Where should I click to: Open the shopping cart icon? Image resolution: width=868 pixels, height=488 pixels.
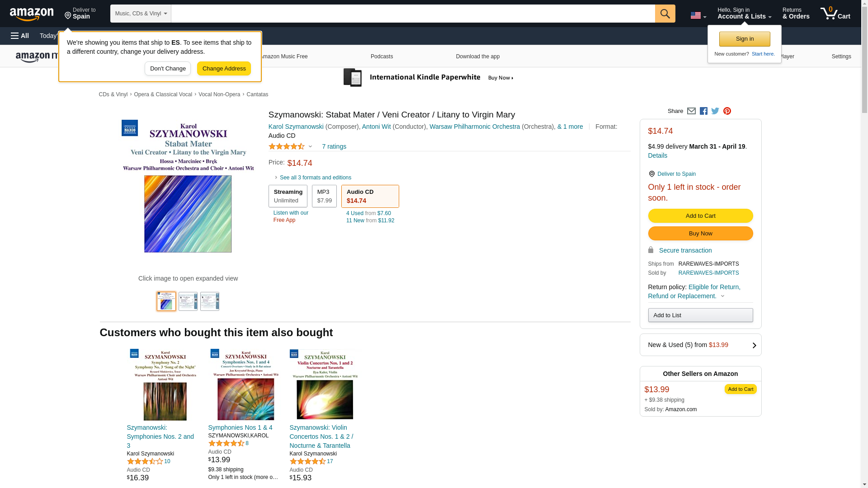835,14
